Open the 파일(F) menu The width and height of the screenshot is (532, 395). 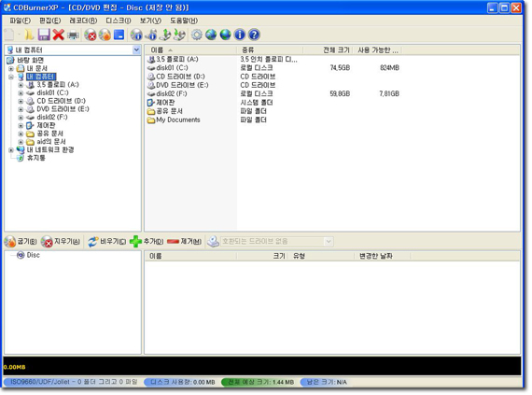pos(20,21)
